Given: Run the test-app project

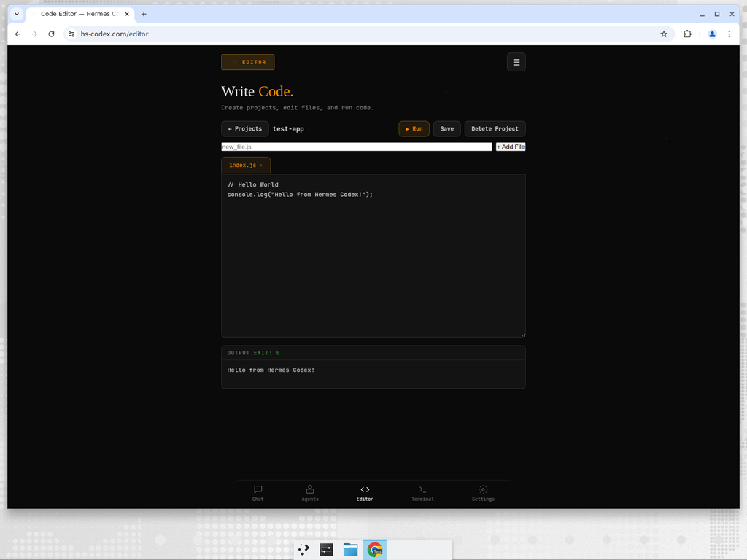Looking at the screenshot, I should (x=414, y=128).
